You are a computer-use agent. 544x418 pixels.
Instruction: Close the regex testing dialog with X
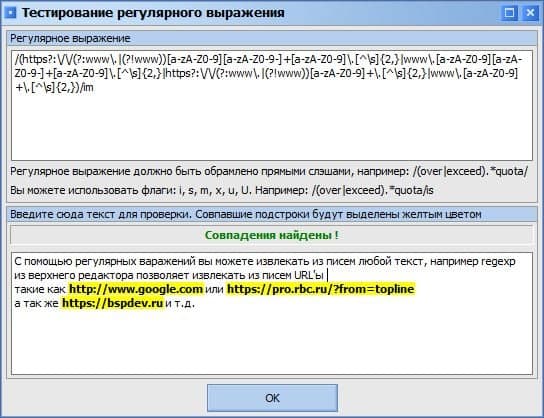click(530, 13)
